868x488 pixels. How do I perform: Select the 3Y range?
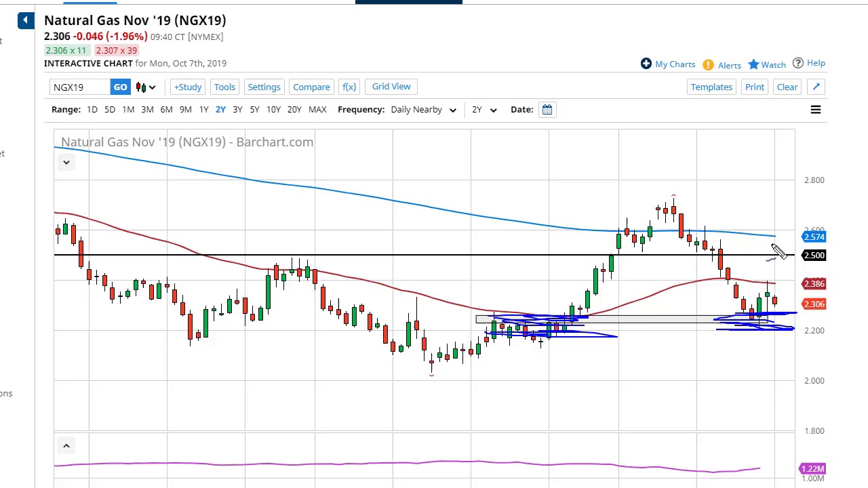(237, 110)
